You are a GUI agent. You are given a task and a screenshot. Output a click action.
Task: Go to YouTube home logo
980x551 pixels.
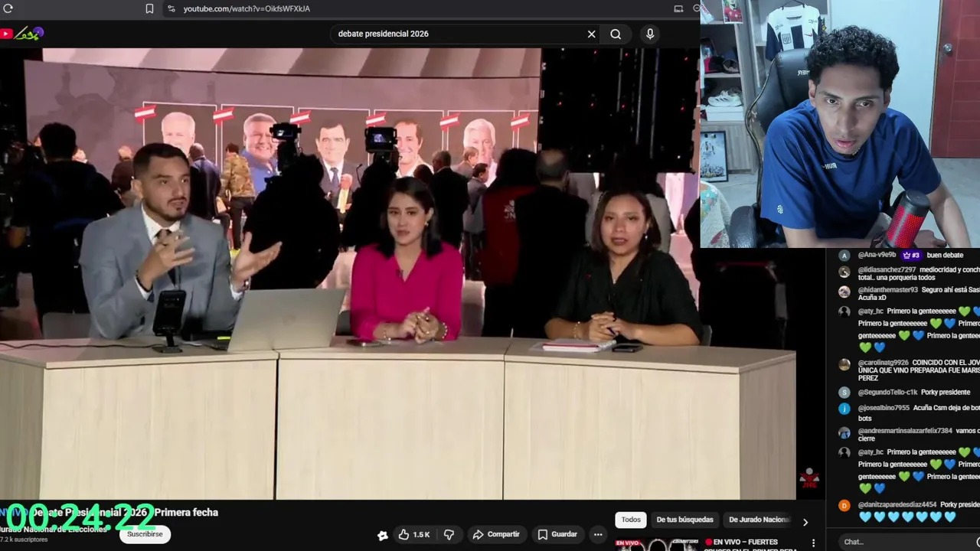tap(22, 34)
